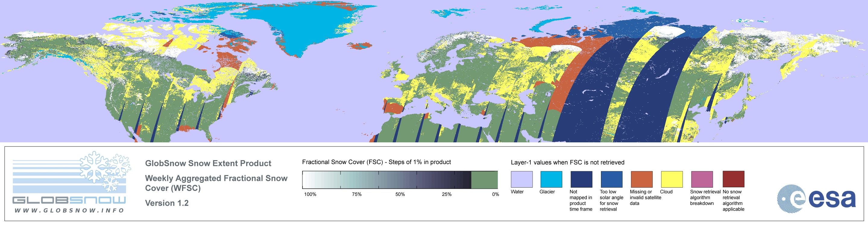Click the 100% scale label

click(x=310, y=194)
